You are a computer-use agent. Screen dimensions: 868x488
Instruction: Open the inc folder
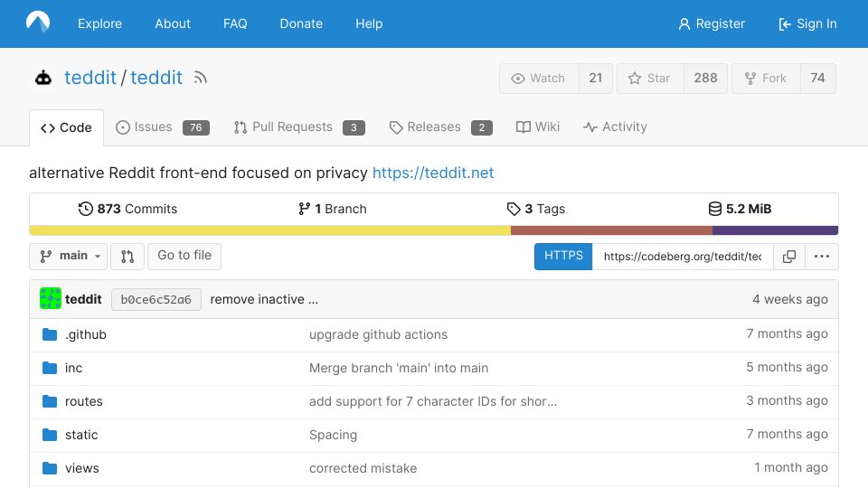click(73, 368)
